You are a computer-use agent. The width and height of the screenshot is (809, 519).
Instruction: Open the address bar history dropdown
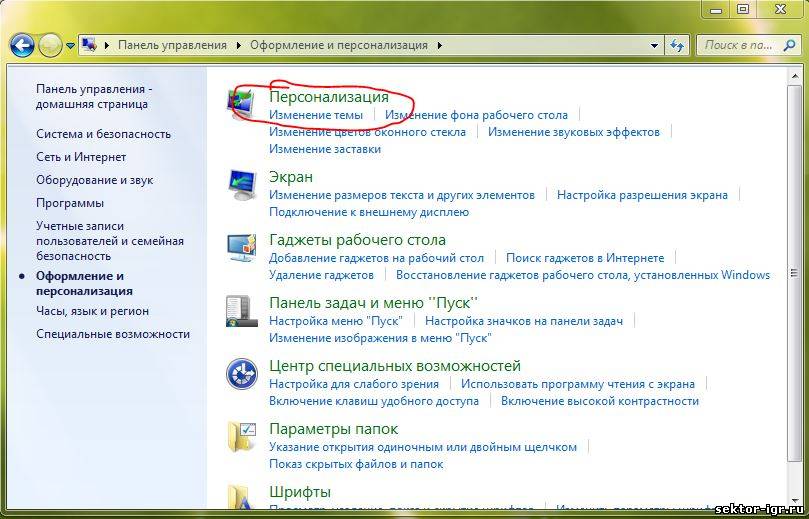point(654,45)
